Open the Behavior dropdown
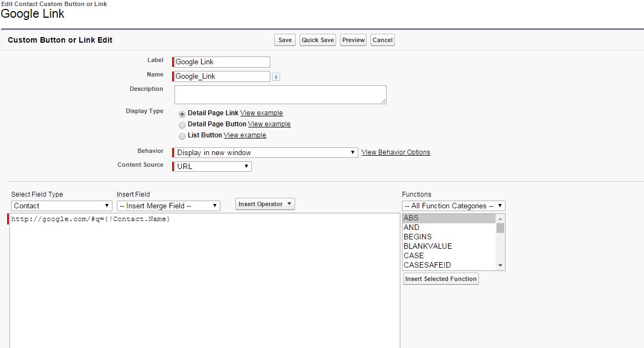 pyautogui.click(x=266, y=152)
